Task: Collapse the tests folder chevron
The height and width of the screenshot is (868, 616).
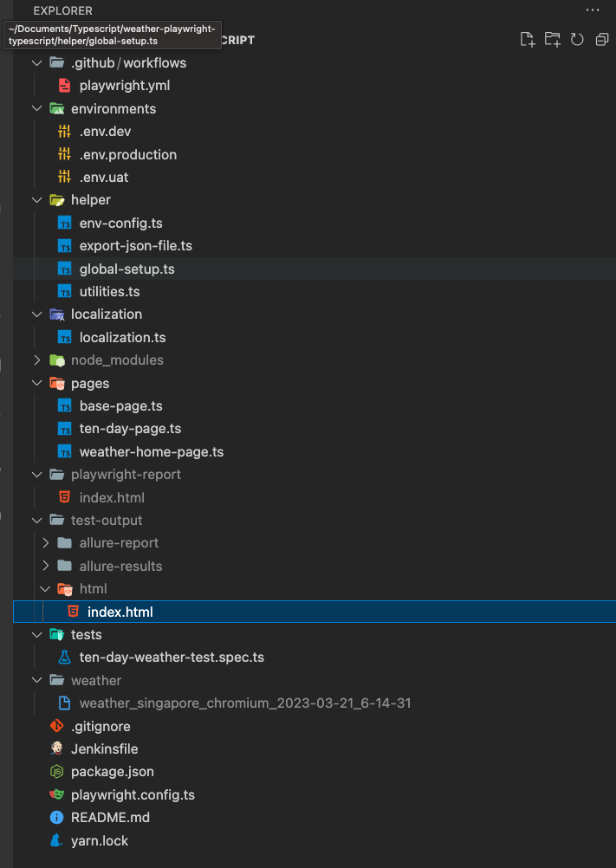Action: tap(37, 634)
